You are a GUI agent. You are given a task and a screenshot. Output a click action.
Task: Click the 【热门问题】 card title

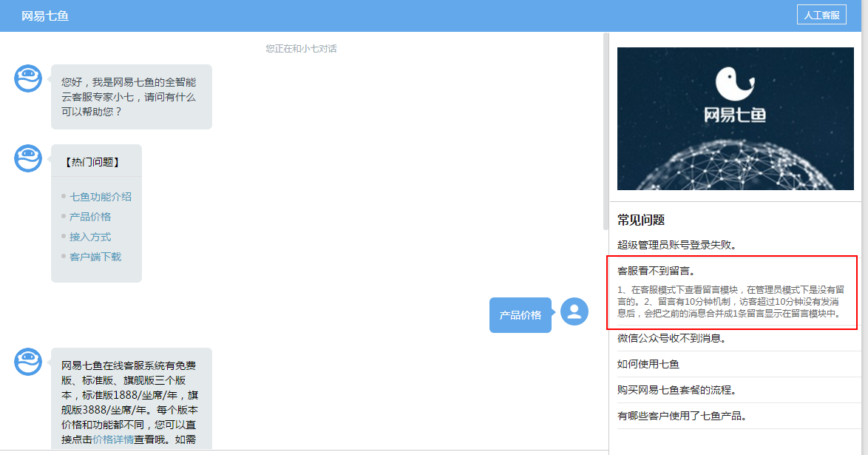(x=92, y=162)
